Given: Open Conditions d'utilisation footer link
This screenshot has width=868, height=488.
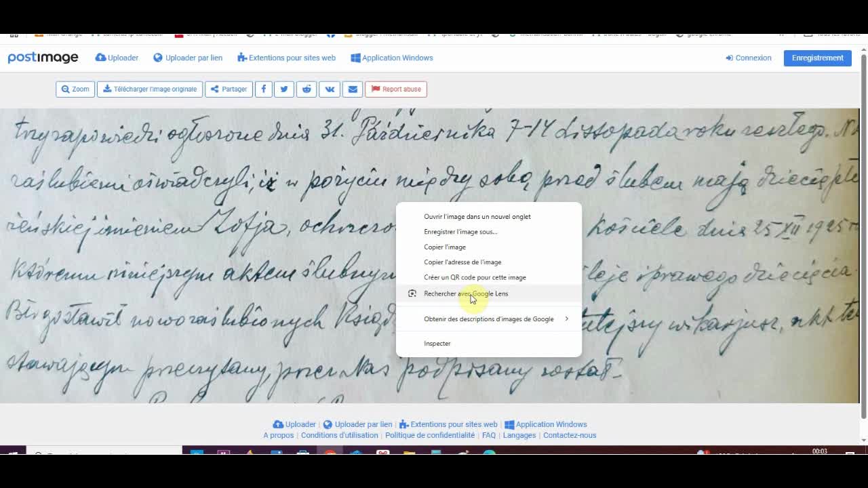Looking at the screenshot, I should [340, 435].
